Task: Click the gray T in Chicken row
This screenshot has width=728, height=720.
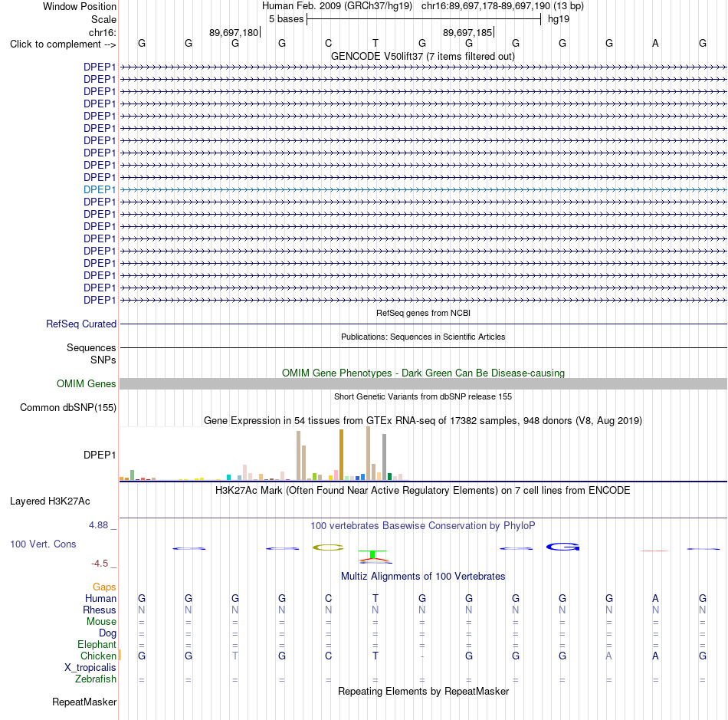Action: click(235, 656)
